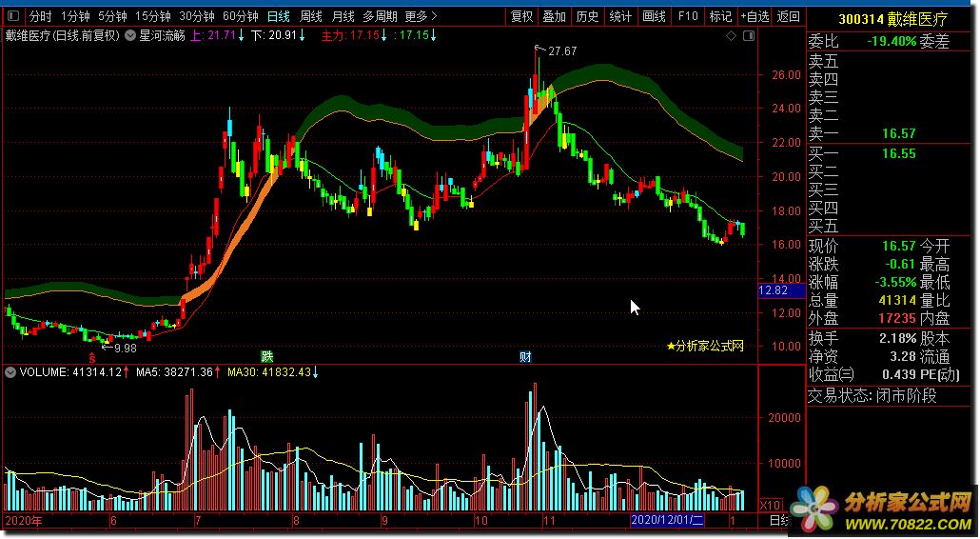Click the stock title 300314 戴维医疗
980x539 pixels.
pyautogui.click(x=892, y=19)
